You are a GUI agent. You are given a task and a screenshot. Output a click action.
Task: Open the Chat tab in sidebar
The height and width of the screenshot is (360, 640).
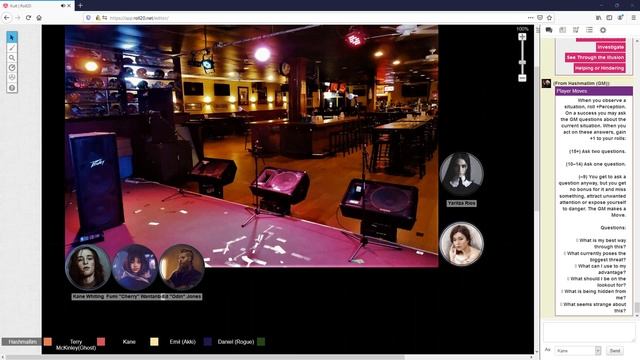click(x=549, y=30)
